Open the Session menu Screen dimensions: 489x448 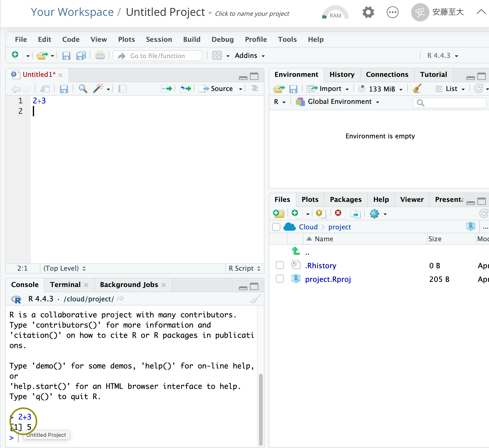159,39
